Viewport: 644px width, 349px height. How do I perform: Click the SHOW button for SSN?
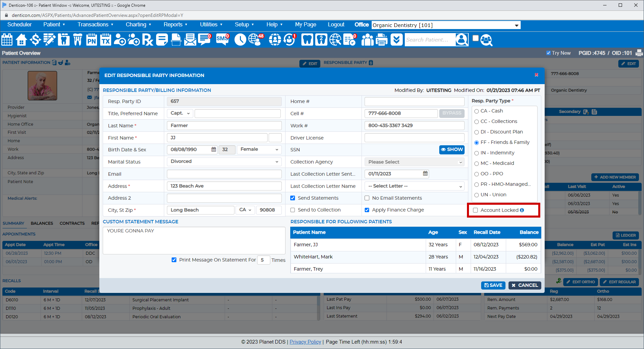coord(451,149)
